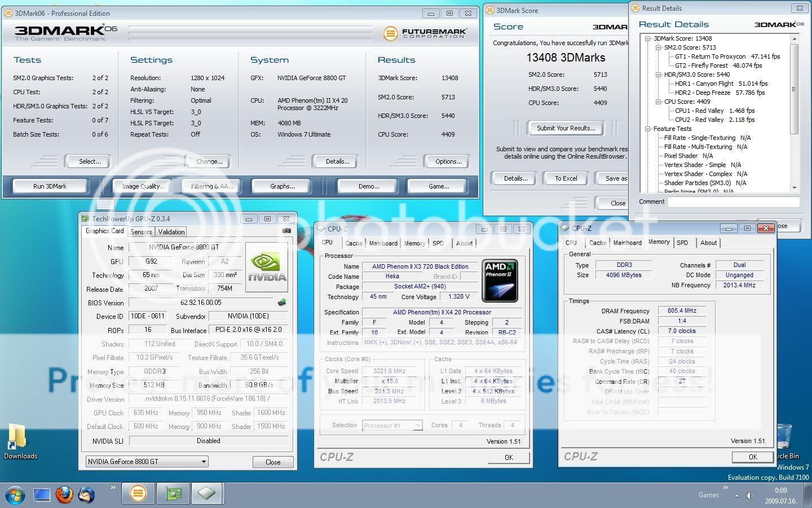The image size is (812, 508).
Task: Collapse the SM2.0 Score tree node
Action: click(x=658, y=48)
